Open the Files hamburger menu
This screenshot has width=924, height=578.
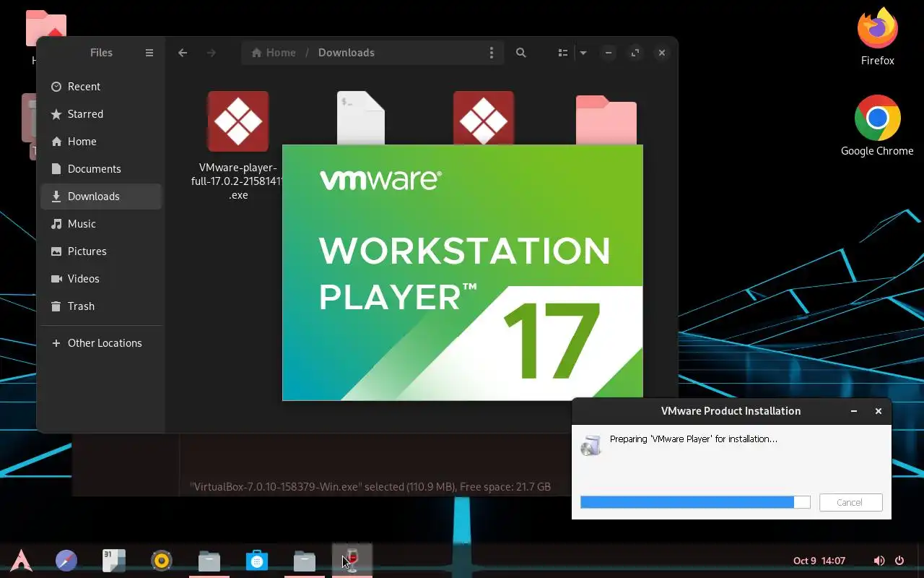(149, 53)
